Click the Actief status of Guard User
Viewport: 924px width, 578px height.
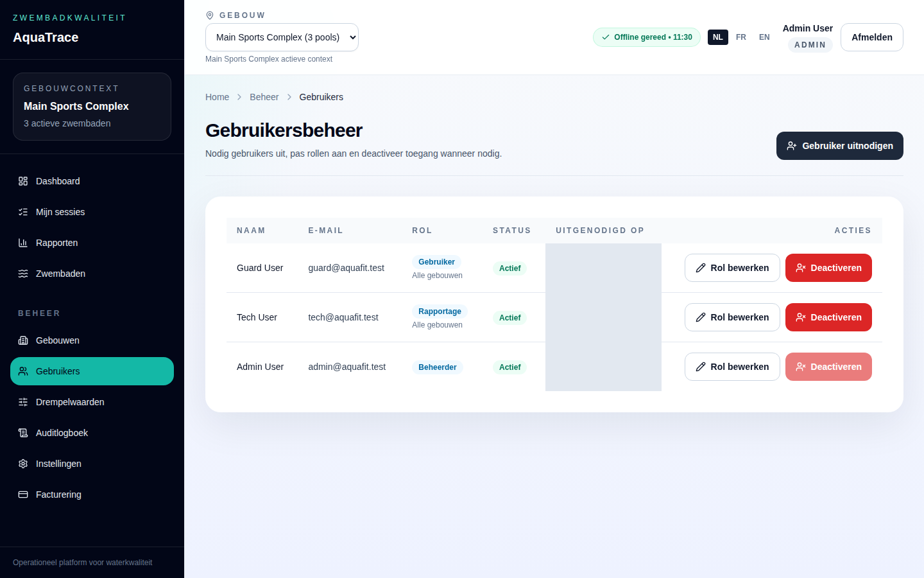point(509,268)
